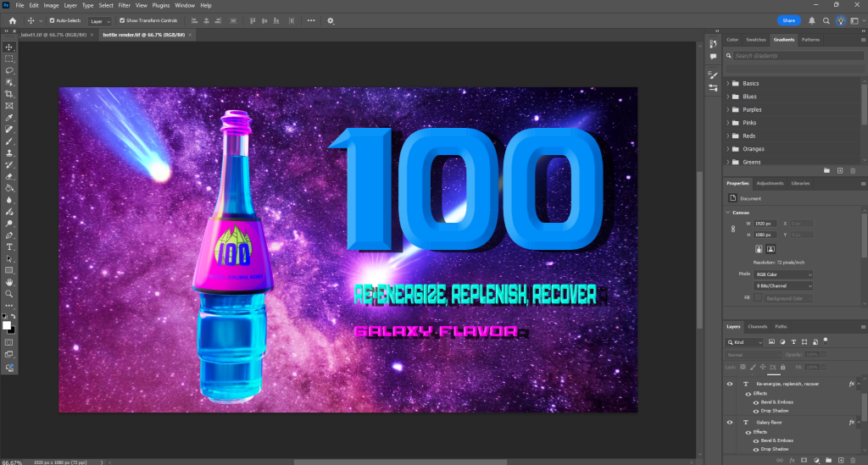The width and height of the screenshot is (868, 465).
Task: Select the Hand tool
Action: [9, 281]
